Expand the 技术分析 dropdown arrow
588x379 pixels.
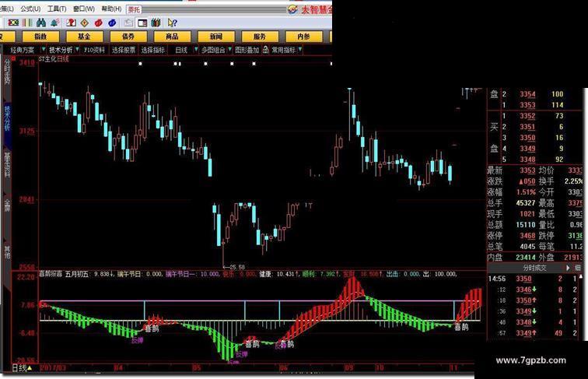click(77, 49)
